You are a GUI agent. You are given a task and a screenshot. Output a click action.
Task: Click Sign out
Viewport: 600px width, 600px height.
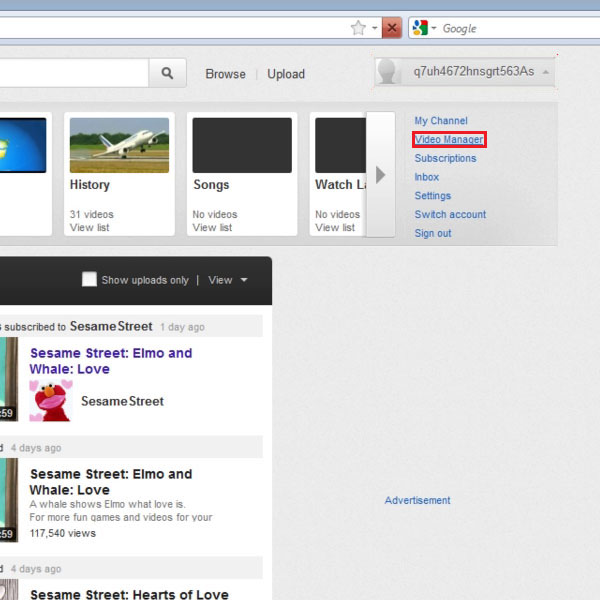pos(433,233)
